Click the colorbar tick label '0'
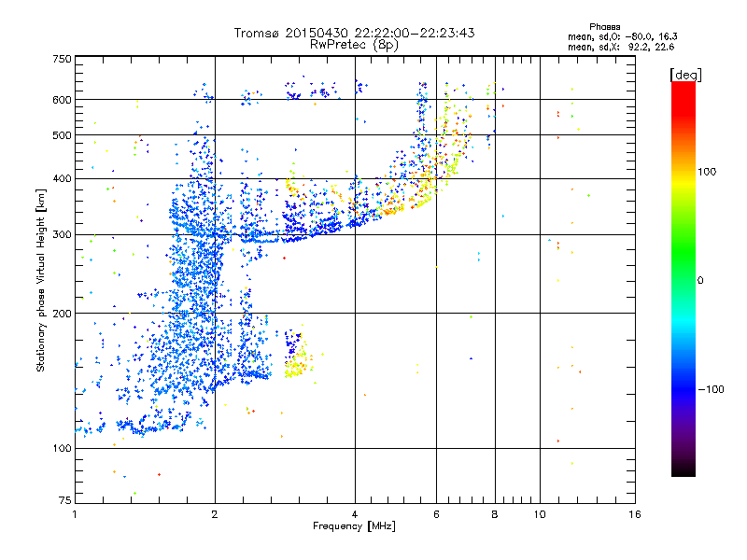The height and width of the screenshot is (560, 747). (x=700, y=281)
